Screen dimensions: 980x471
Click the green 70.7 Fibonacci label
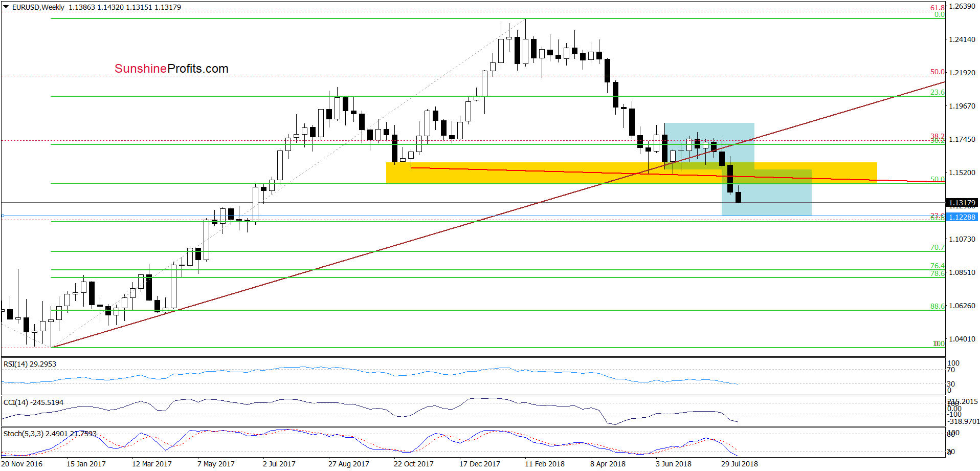938,247
